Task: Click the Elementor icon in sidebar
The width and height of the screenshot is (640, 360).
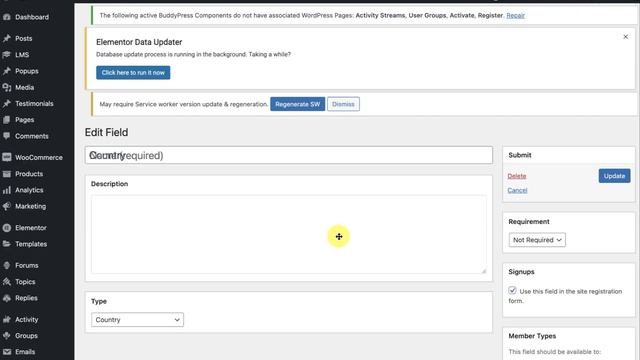Action: pos(7,228)
